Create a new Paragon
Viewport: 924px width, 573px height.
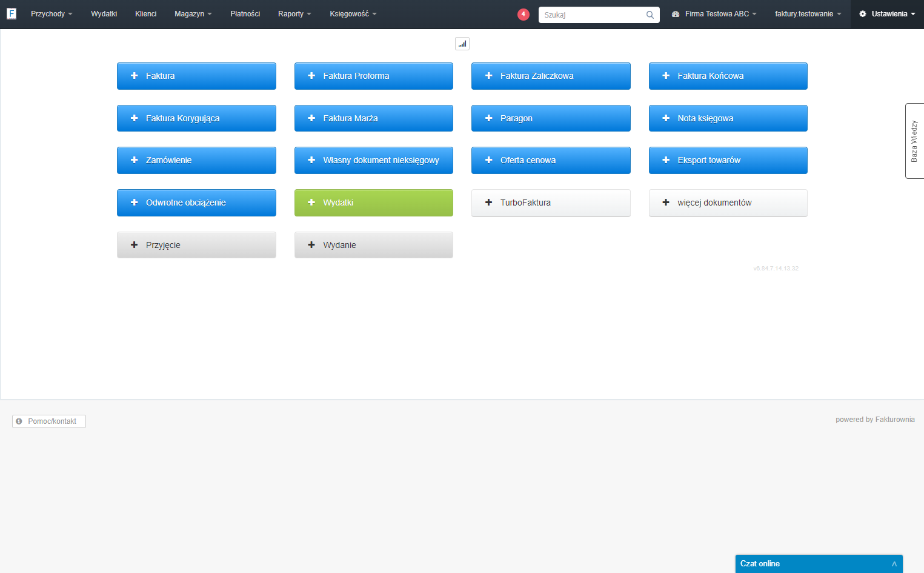551,118
